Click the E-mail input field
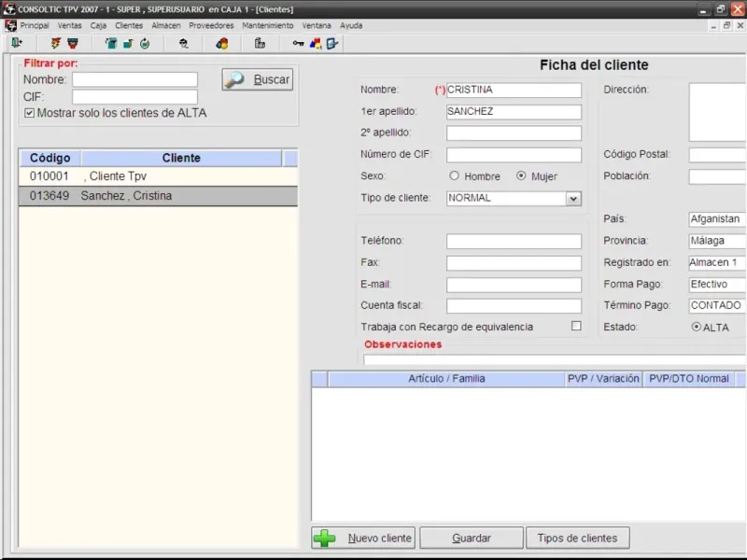The image size is (747, 560). pyautogui.click(x=514, y=285)
